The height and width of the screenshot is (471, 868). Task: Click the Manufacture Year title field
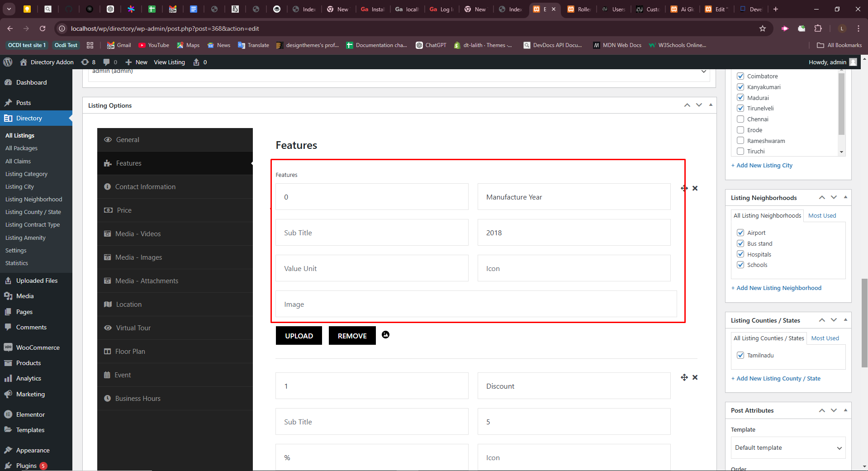click(574, 197)
